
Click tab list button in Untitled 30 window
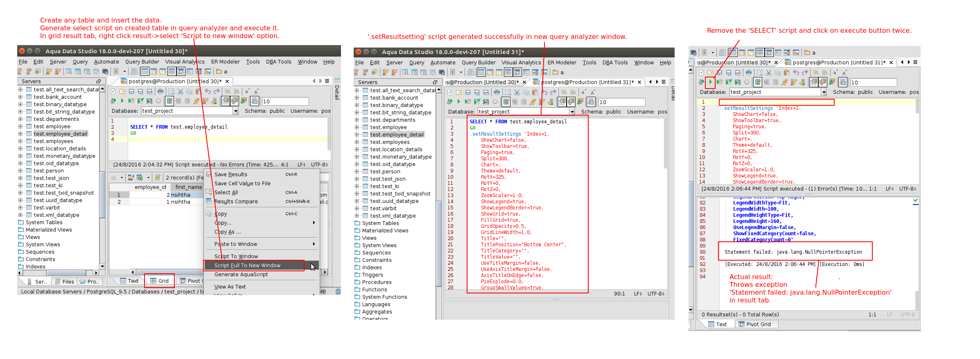(x=327, y=81)
